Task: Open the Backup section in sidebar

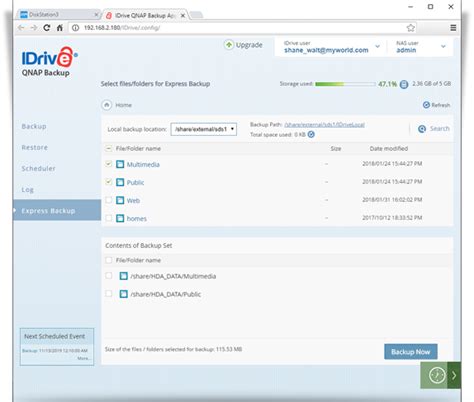Action: tap(34, 126)
